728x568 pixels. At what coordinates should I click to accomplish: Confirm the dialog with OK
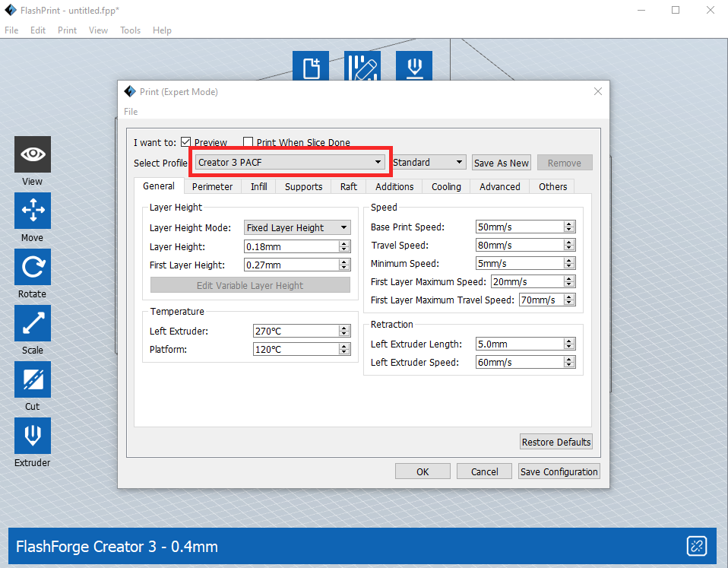coord(423,471)
